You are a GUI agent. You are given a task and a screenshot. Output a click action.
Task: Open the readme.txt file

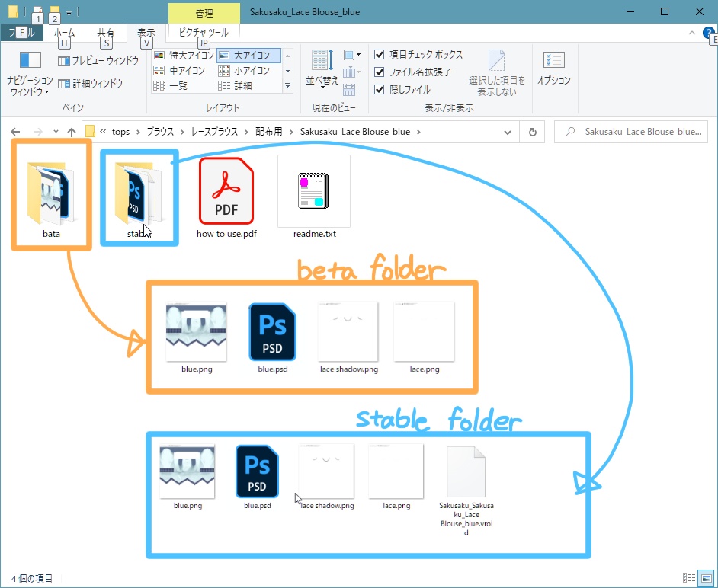click(314, 197)
